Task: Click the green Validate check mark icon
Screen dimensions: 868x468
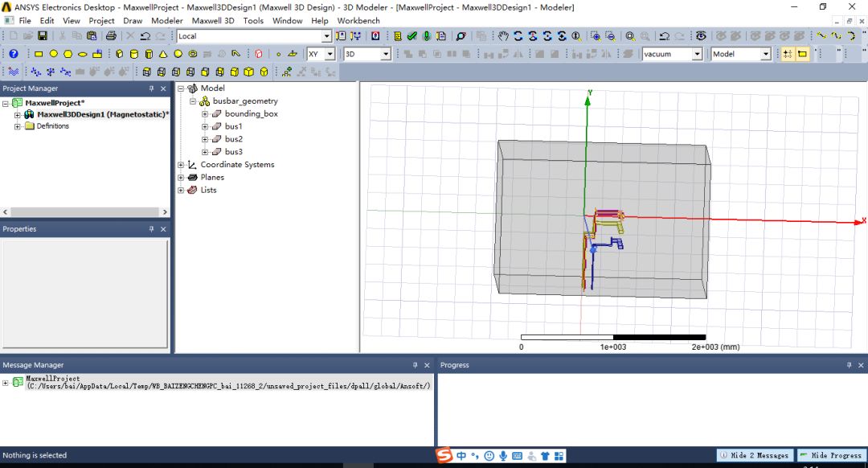Action: (x=411, y=36)
